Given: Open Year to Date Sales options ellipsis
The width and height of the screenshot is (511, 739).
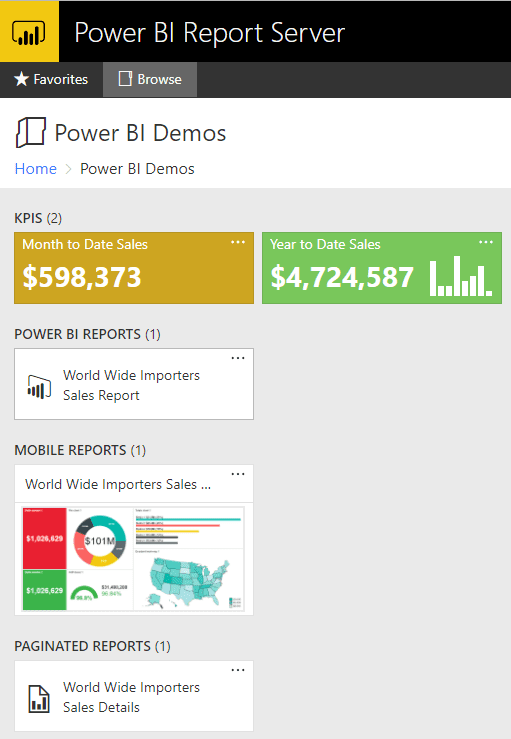Looking at the screenshot, I should (x=486, y=242).
